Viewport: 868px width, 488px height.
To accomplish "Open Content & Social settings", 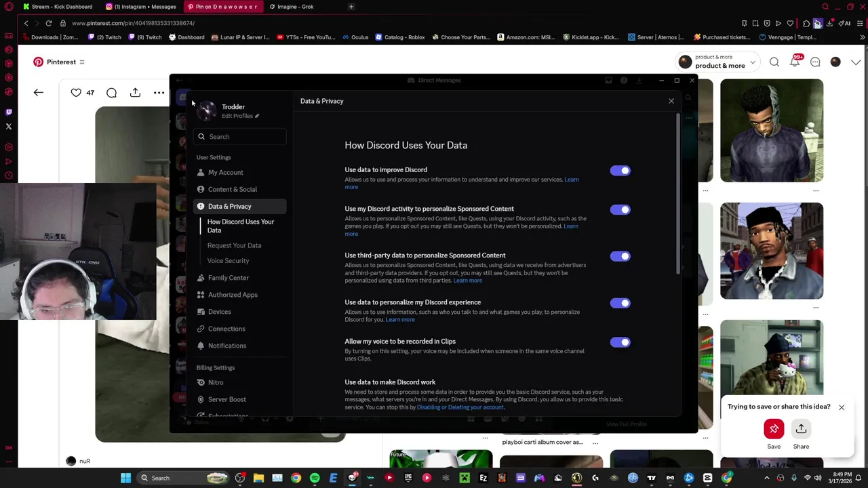I will tap(240, 189).
